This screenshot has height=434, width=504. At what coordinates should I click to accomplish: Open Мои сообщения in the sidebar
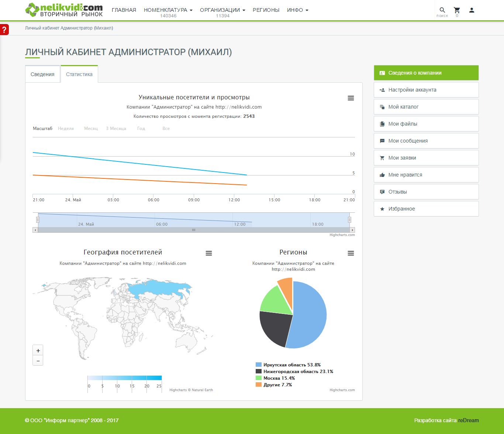(x=426, y=141)
